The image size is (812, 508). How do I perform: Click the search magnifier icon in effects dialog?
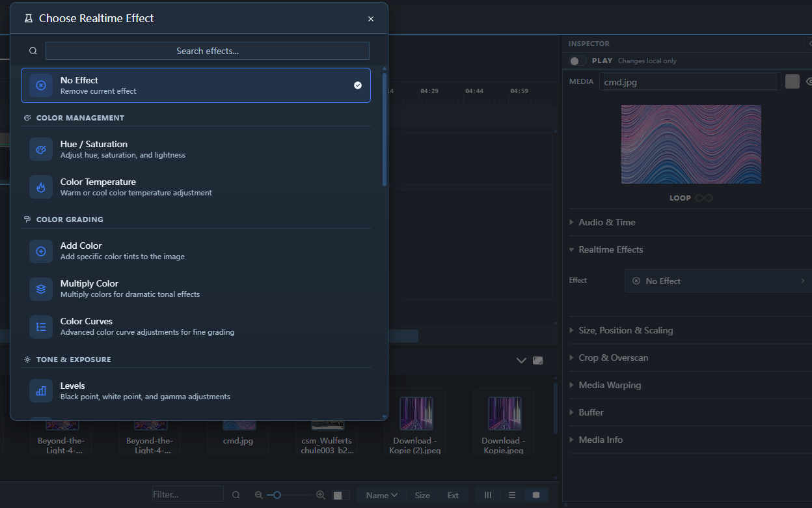[x=33, y=51]
